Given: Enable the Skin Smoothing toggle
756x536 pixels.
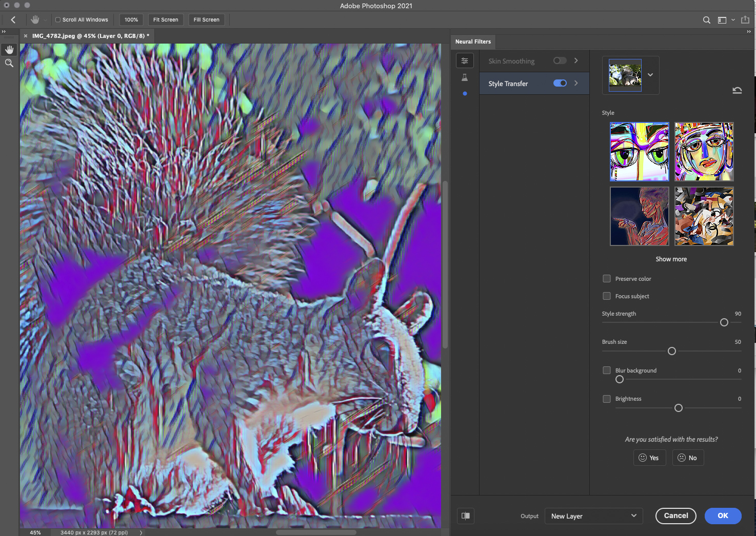Looking at the screenshot, I should pyautogui.click(x=560, y=60).
